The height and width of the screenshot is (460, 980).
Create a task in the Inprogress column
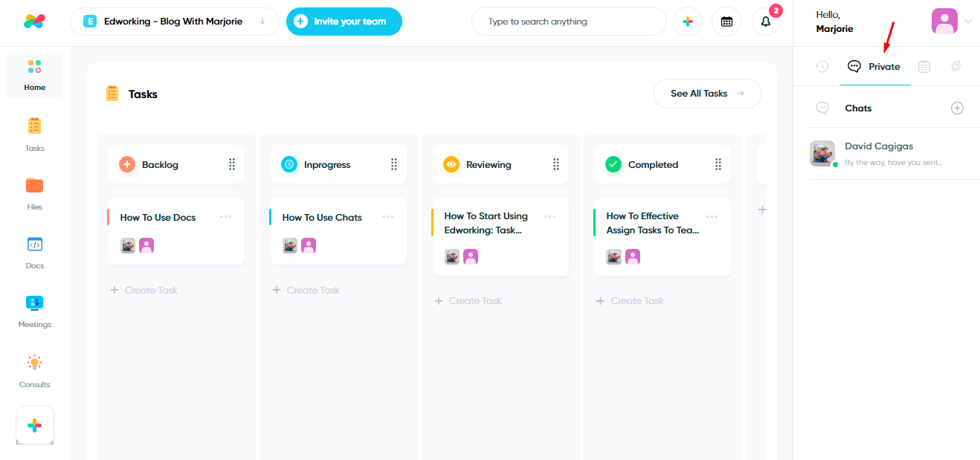click(x=306, y=290)
